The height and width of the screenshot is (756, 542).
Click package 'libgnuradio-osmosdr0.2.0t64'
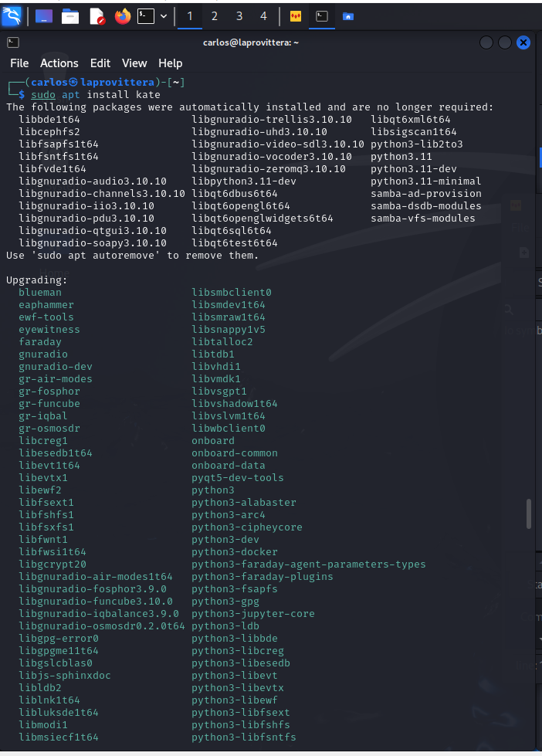click(x=102, y=625)
